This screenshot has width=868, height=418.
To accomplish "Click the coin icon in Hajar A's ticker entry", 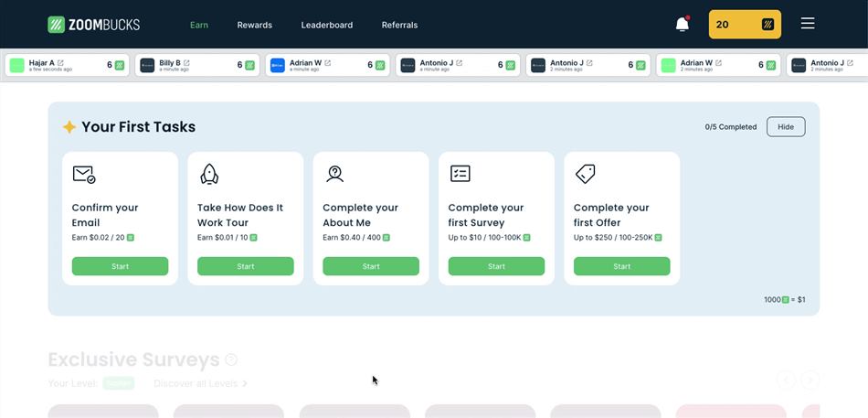I will tap(120, 65).
